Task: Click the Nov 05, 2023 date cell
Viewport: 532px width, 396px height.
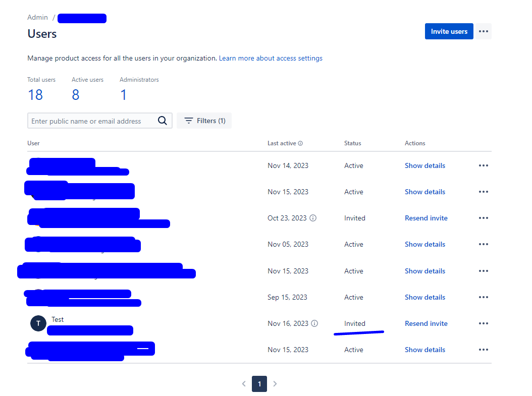Action: click(x=288, y=244)
